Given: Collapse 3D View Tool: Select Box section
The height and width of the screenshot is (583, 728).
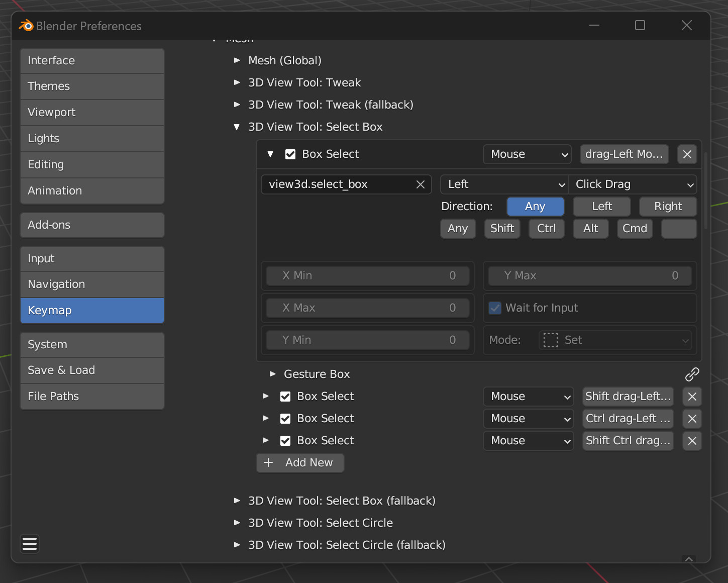Looking at the screenshot, I should [x=237, y=127].
